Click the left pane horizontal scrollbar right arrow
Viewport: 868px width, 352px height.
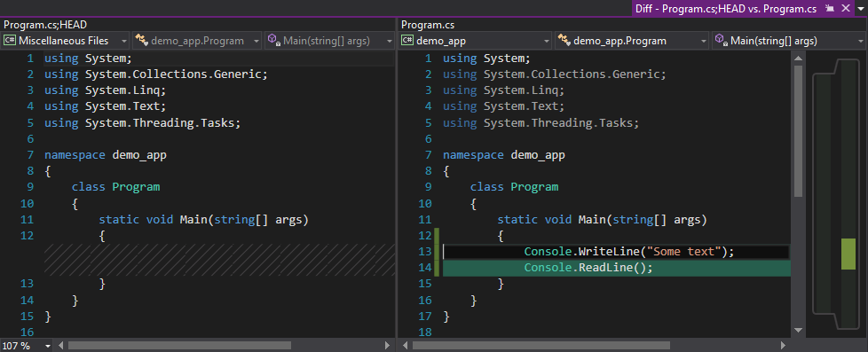pyautogui.click(x=388, y=346)
